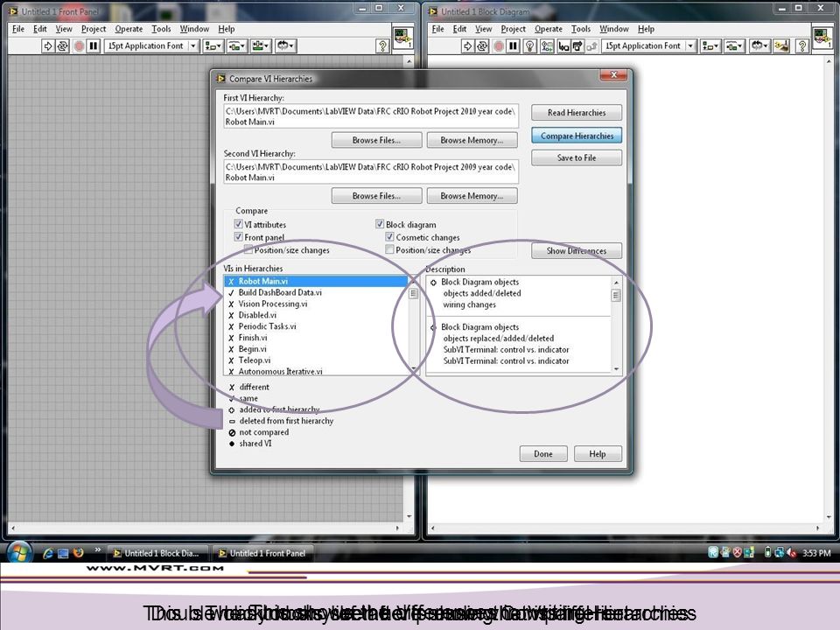The width and height of the screenshot is (840, 630).
Task: Open Windows Start orb
Action: 19,553
